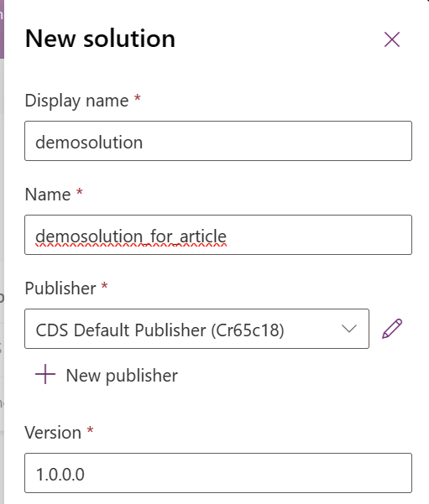Click the pencil icon to edit publisher
This screenshot has height=504, width=429.
392,329
